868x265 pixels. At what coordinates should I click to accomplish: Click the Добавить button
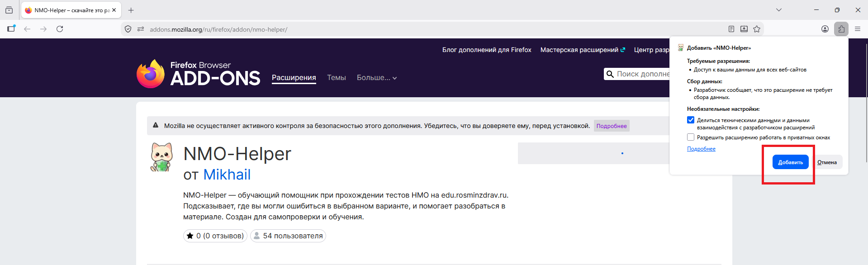pyautogui.click(x=791, y=162)
